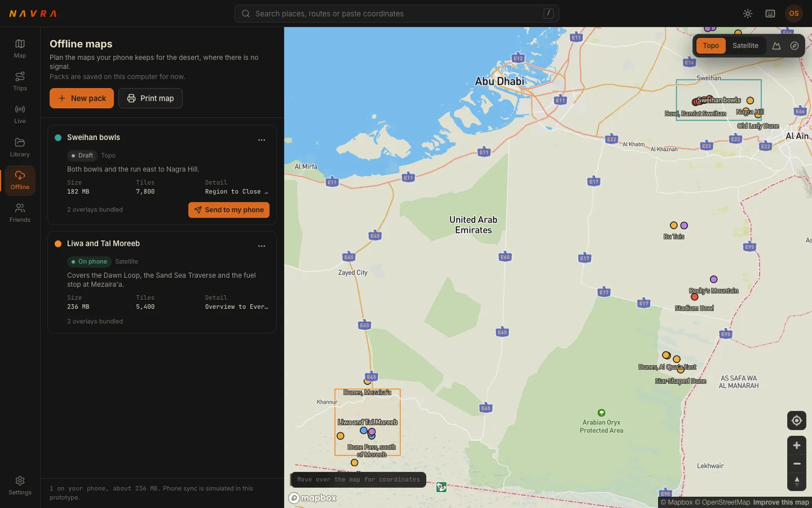Reset map bearing to north
The width and height of the screenshot is (812, 508).
click(x=797, y=481)
